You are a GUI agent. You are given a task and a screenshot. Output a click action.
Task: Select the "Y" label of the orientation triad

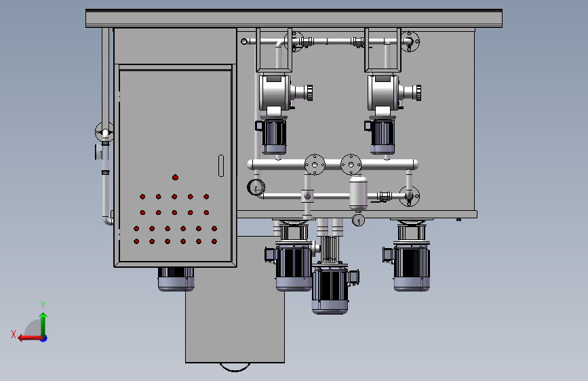[x=43, y=304]
